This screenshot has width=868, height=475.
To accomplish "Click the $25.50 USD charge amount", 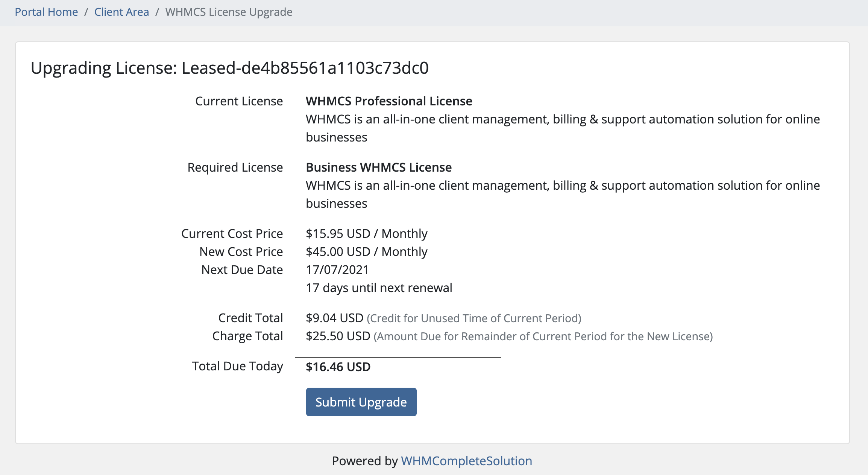I will (338, 336).
